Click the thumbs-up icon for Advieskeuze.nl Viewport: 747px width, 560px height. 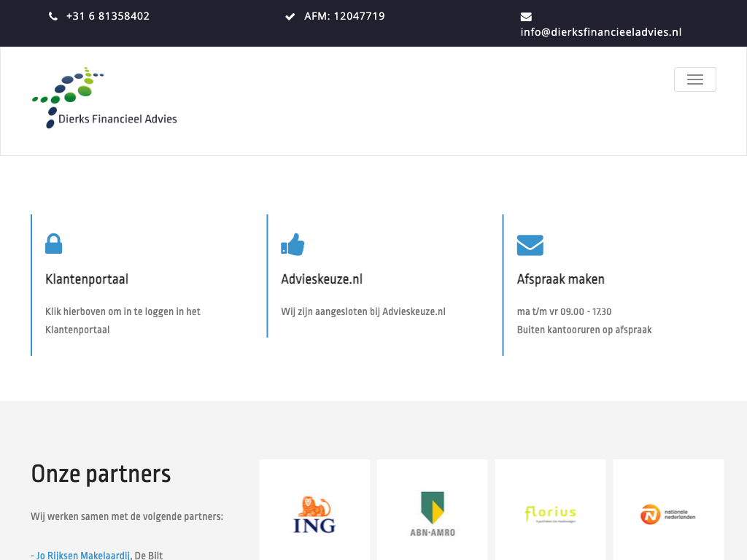[293, 244]
